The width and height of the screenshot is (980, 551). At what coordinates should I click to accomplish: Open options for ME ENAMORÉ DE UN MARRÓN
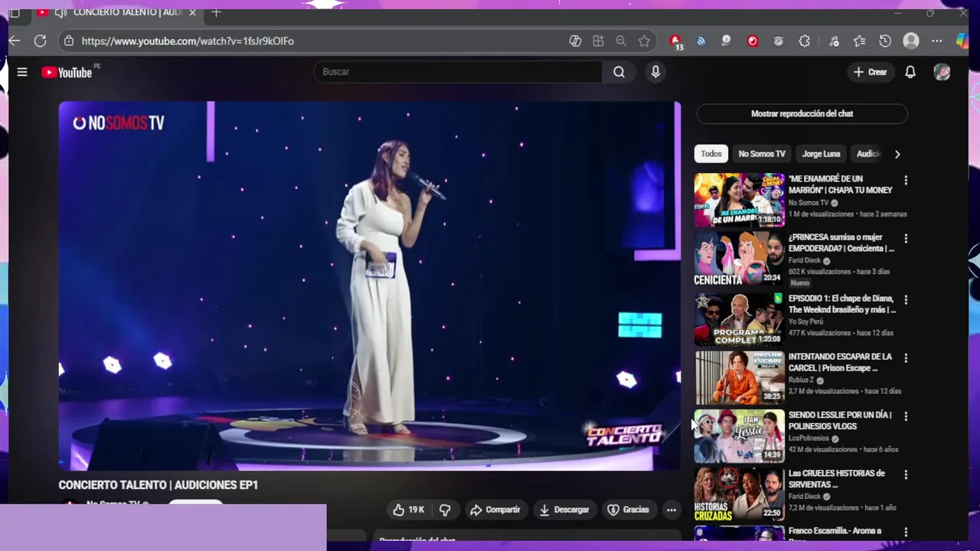pos(906,181)
